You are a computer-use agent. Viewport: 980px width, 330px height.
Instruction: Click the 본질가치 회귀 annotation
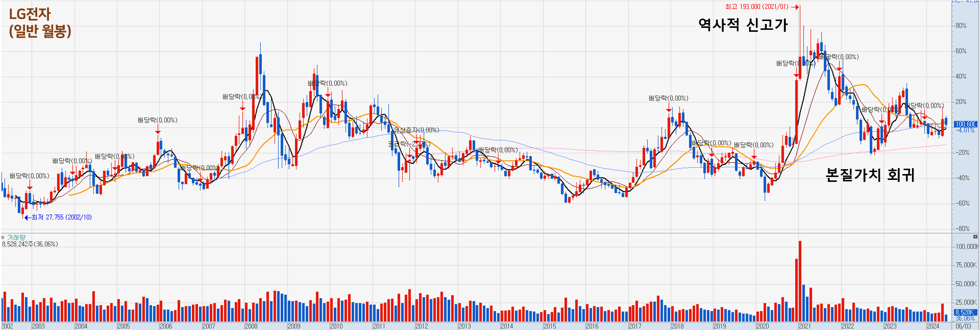(x=870, y=175)
